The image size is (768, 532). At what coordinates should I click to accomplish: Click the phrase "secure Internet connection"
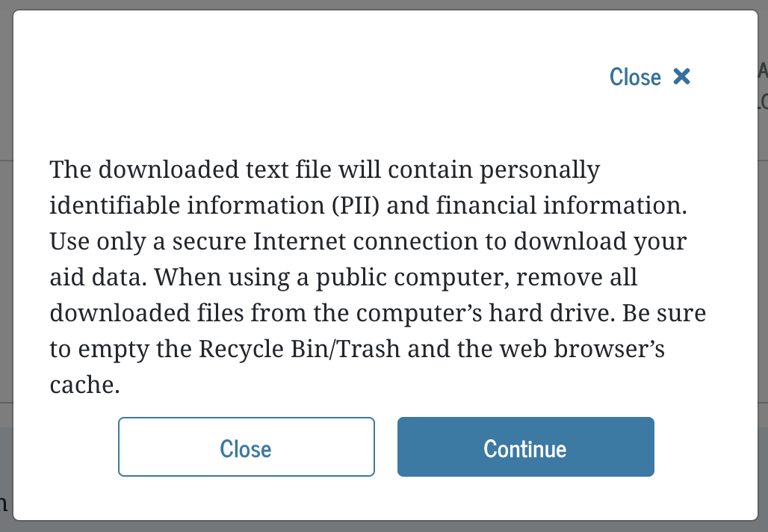[313, 242]
